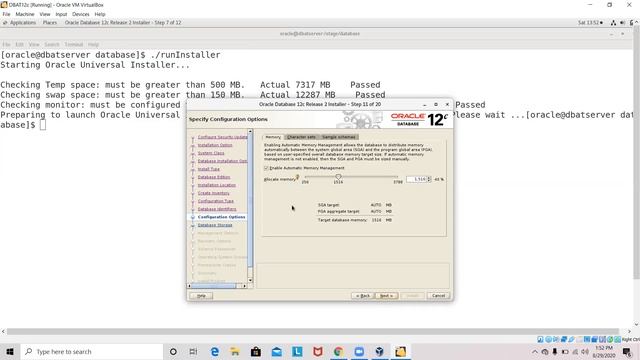Click guest volume icon in GNOME panel
The width and height of the screenshot is (640, 360).
(622, 23)
